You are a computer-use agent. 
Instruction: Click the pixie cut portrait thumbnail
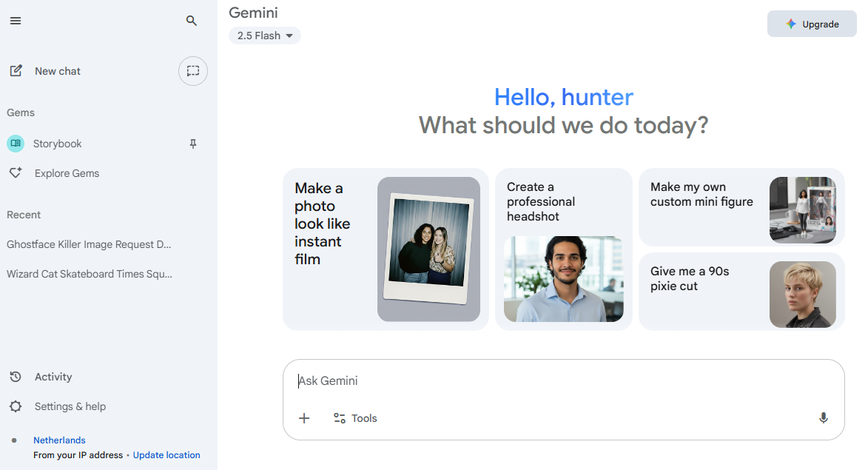pyautogui.click(x=803, y=295)
